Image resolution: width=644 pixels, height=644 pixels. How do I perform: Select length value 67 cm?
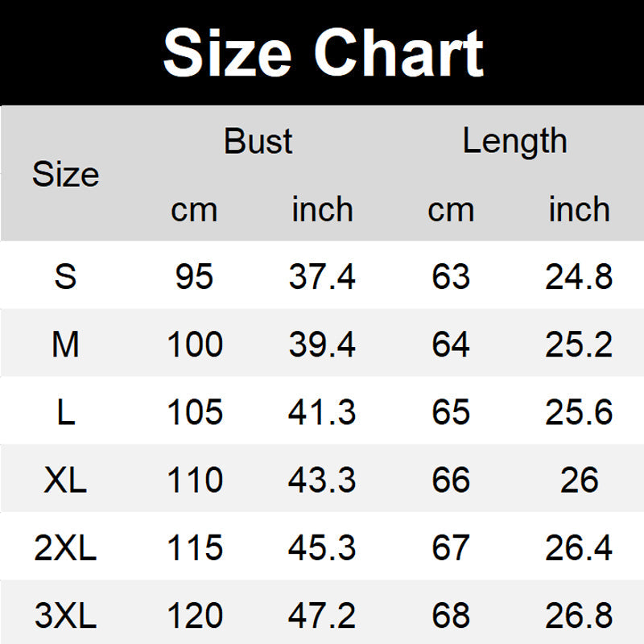(x=451, y=547)
